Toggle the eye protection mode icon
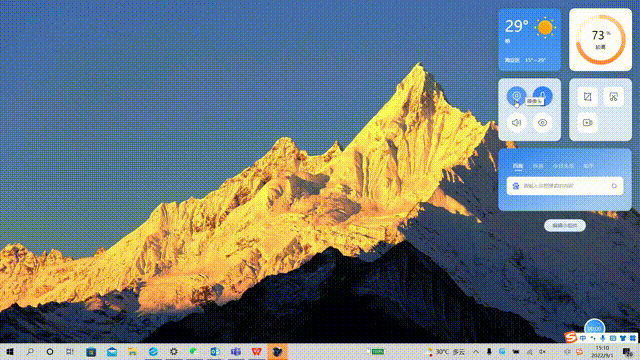Viewport: 640px width, 360px height. 542,122
